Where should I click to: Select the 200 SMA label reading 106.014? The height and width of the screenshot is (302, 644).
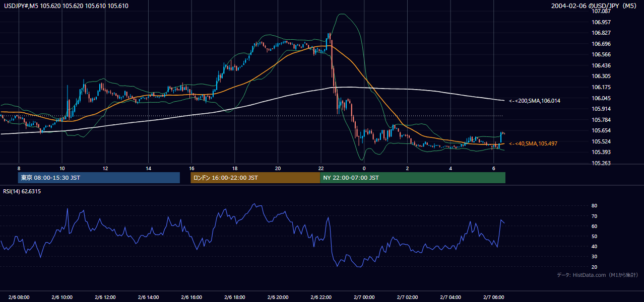pos(535,101)
